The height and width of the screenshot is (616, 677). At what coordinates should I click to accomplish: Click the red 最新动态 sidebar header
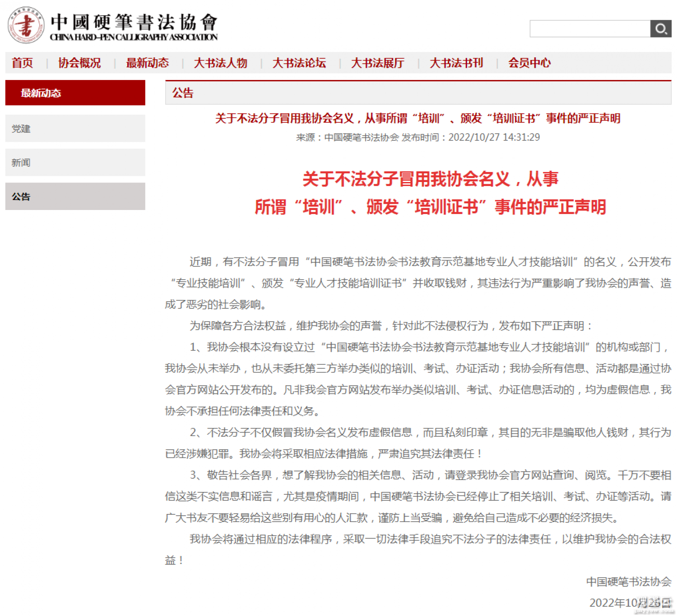(x=75, y=93)
